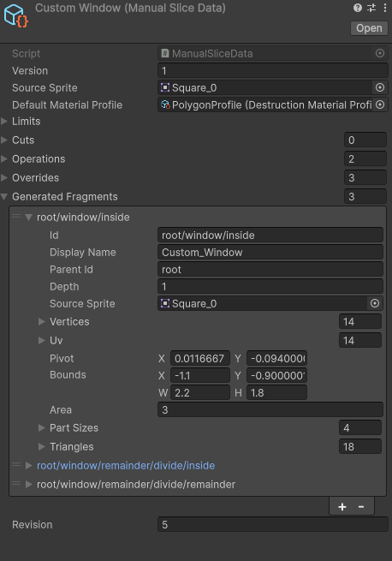
Task: Click the Operations size field
Action: tap(365, 158)
